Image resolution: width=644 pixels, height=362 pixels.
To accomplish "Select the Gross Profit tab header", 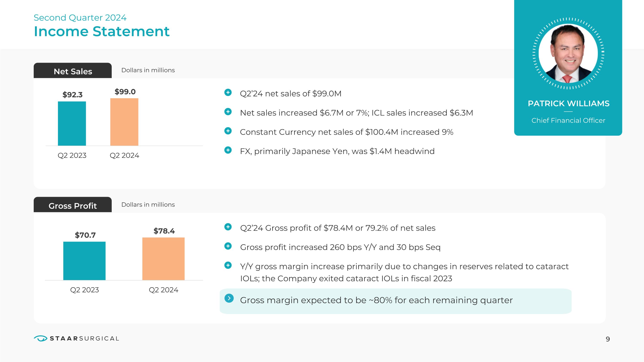I will (73, 205).
